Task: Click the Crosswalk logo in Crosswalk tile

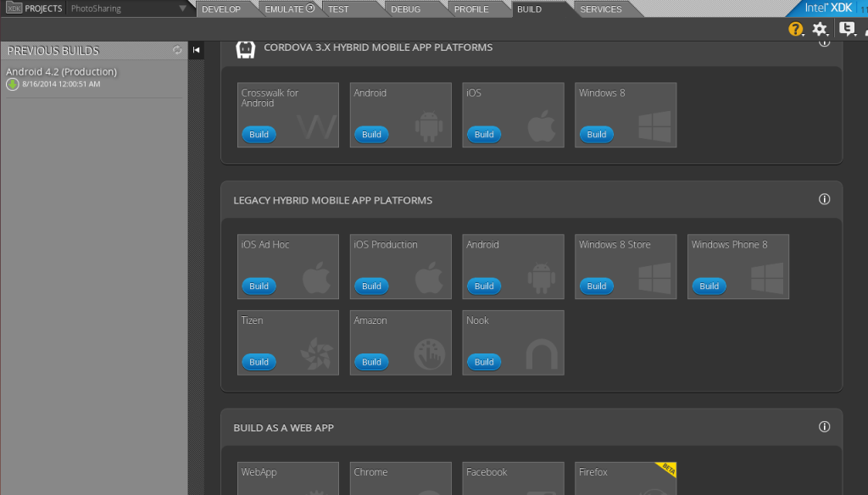Action: click(x=317, y=127)
